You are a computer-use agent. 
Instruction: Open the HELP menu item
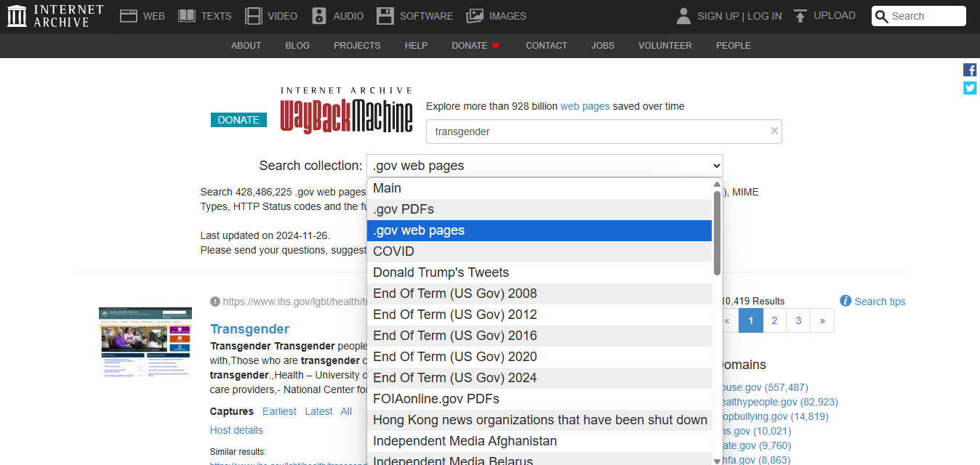(x=416, y=45)
